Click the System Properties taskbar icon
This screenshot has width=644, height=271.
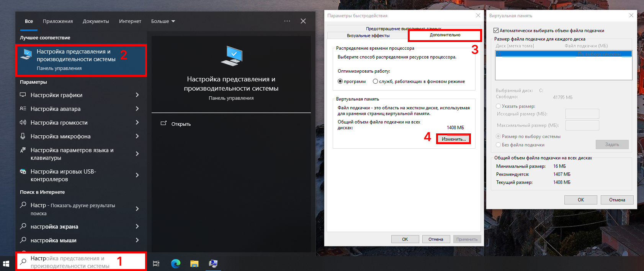[x=213, y=263]
